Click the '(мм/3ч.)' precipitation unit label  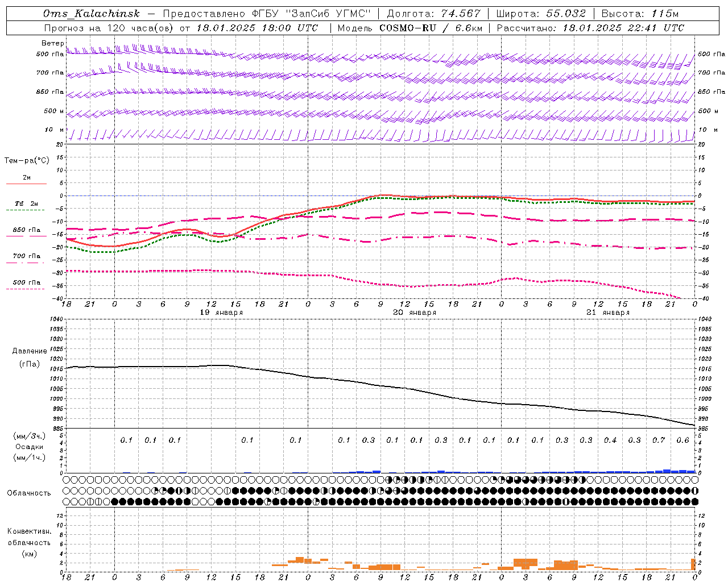pyautogui.click(x=30, y=436)
